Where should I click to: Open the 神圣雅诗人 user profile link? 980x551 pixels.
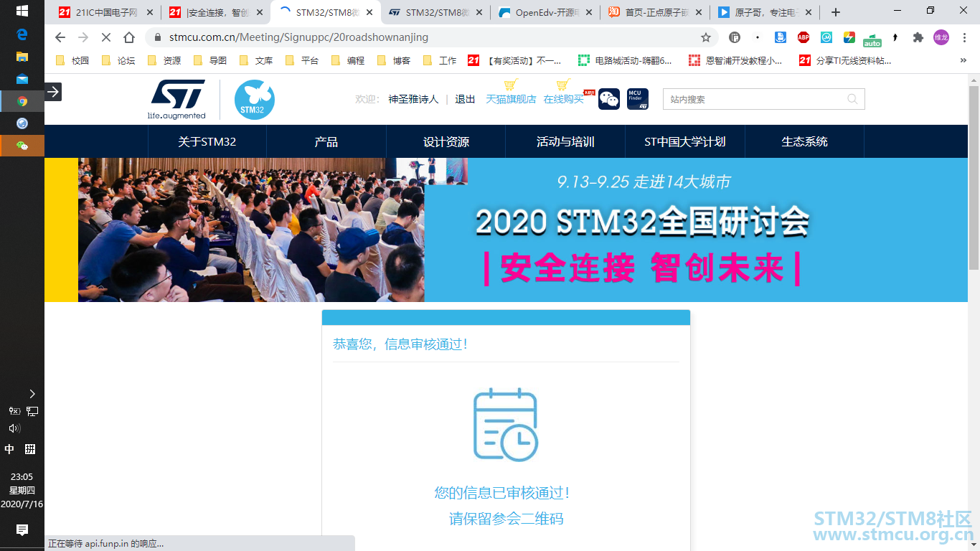[413, 99]
